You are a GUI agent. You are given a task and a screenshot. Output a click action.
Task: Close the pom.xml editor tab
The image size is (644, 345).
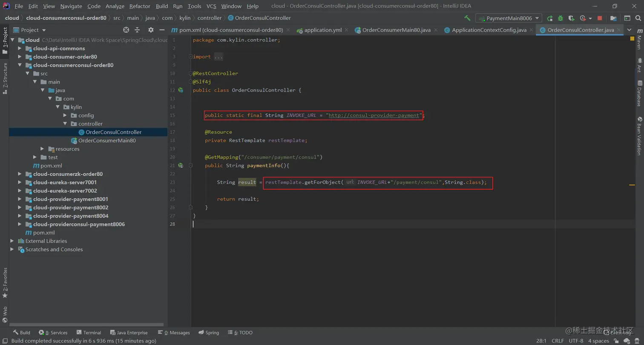coord(288,30)
